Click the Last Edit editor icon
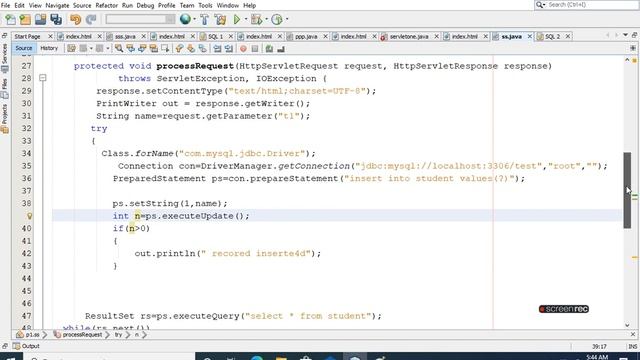 coord(71,49)
